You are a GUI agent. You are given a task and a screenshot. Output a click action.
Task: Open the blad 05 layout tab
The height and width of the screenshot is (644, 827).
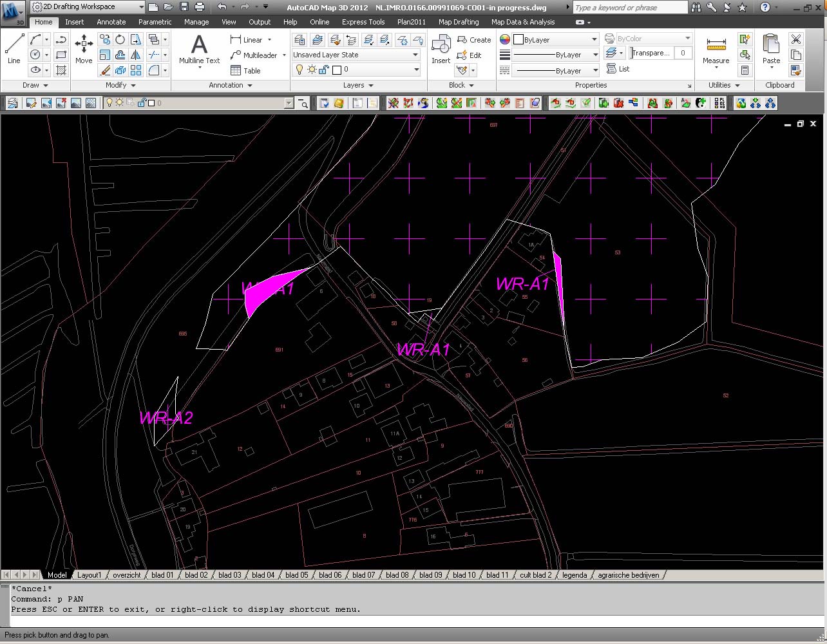[296, 575]
